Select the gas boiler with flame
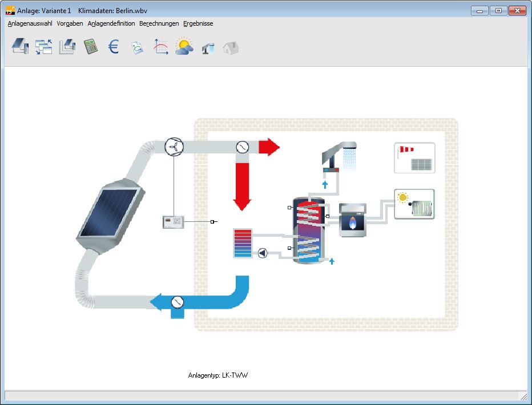The width and height of the screenshot is (532, 405). coord(353,220)
